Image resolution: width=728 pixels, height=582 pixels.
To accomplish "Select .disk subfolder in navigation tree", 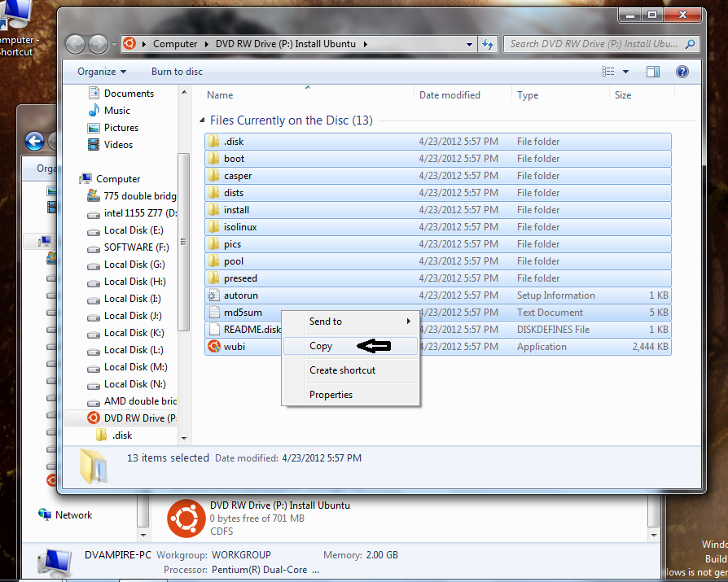I will pos(114,435).
